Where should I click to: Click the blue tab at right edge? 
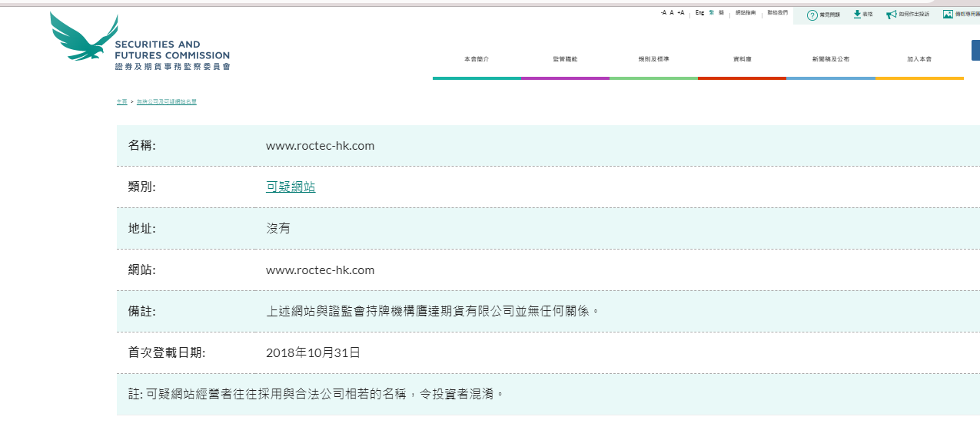(x=975, y=51)
